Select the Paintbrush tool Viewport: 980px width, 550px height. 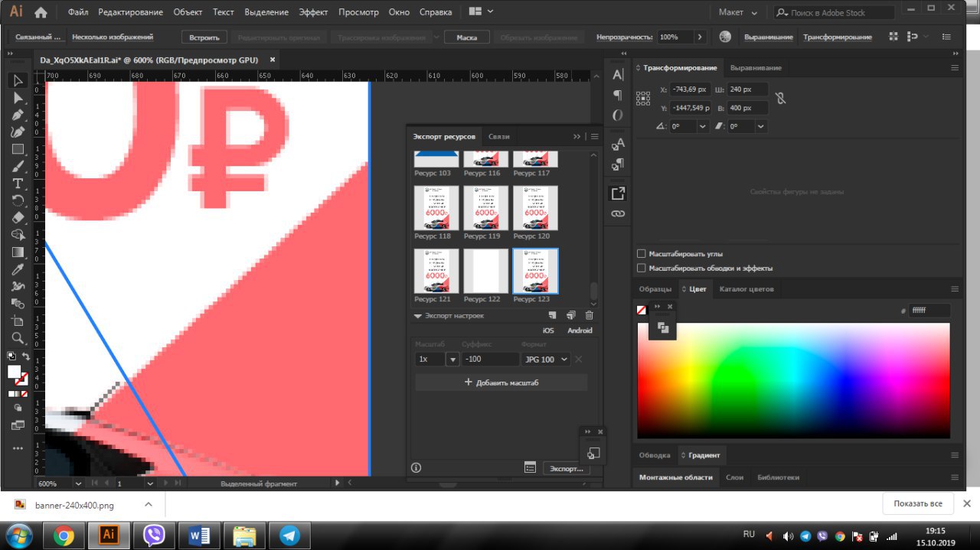pos(18,166)
